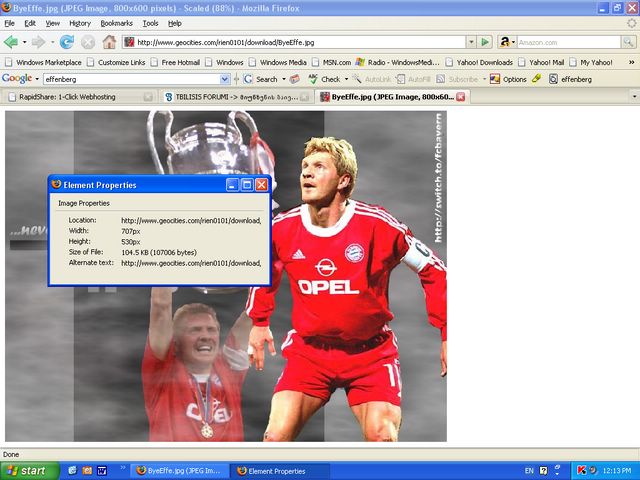
Task: Open the Customize Links bookmark
Action: (x=116, y=62)
